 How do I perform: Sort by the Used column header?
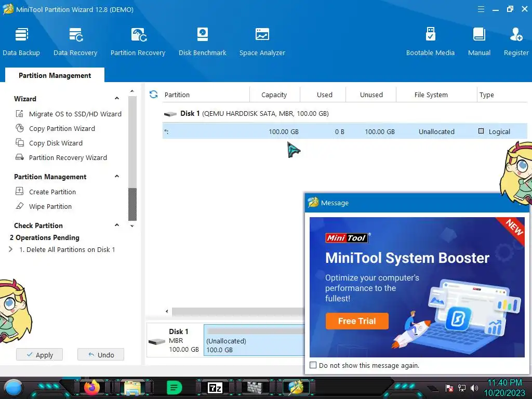[x=324, y=95]
